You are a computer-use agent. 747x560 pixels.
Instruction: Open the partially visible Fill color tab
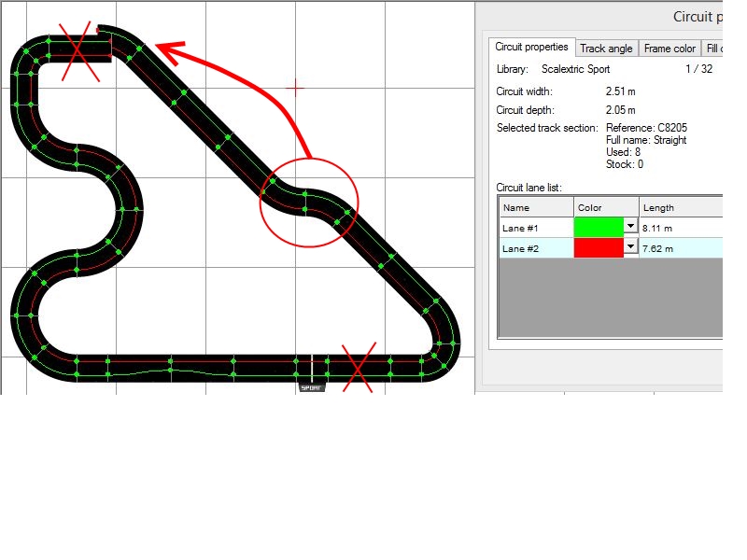712,49
